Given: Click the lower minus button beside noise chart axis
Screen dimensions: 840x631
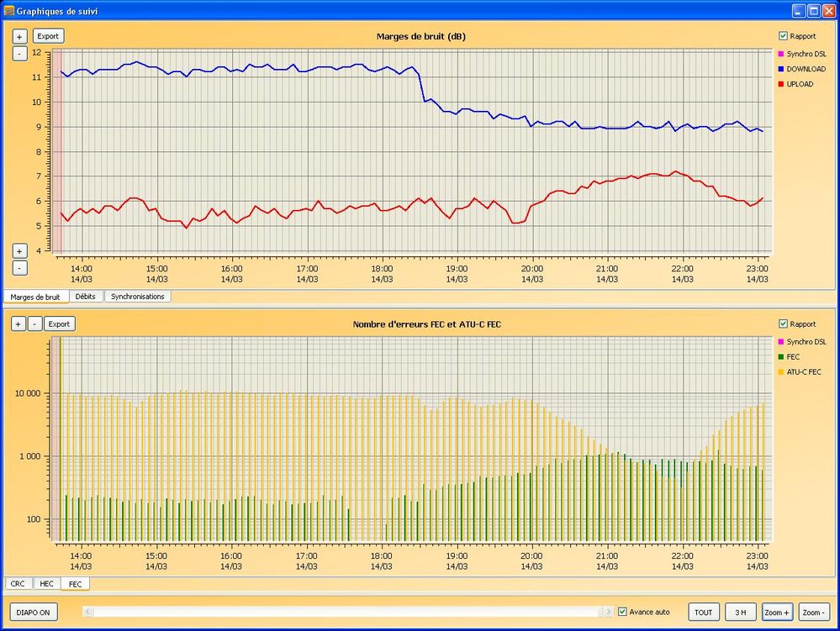Looking at the screenshot, I should [x=20, y=268].
